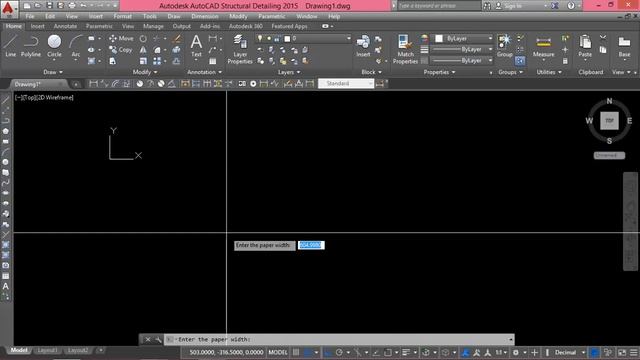Toggle MODEL space in status bar
640x360 pixels.
278,352
